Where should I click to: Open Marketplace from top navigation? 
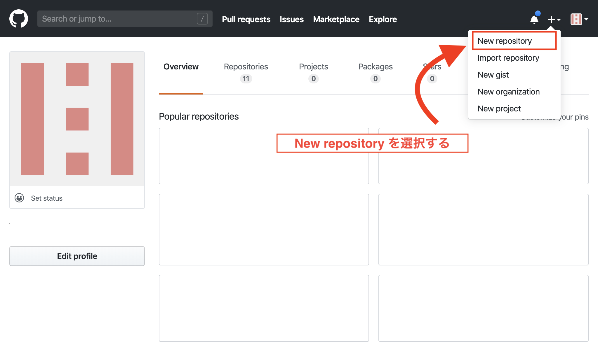(x=336, y=19)
